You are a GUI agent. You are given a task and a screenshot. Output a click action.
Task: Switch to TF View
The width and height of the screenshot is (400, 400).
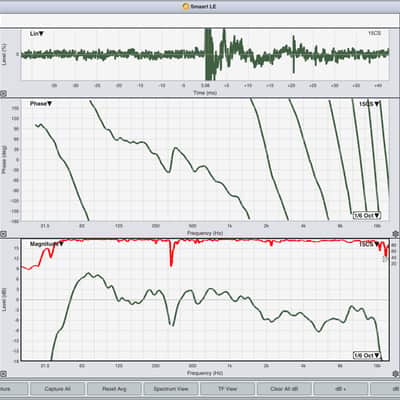pyautogui.click(x=227, y=389)
